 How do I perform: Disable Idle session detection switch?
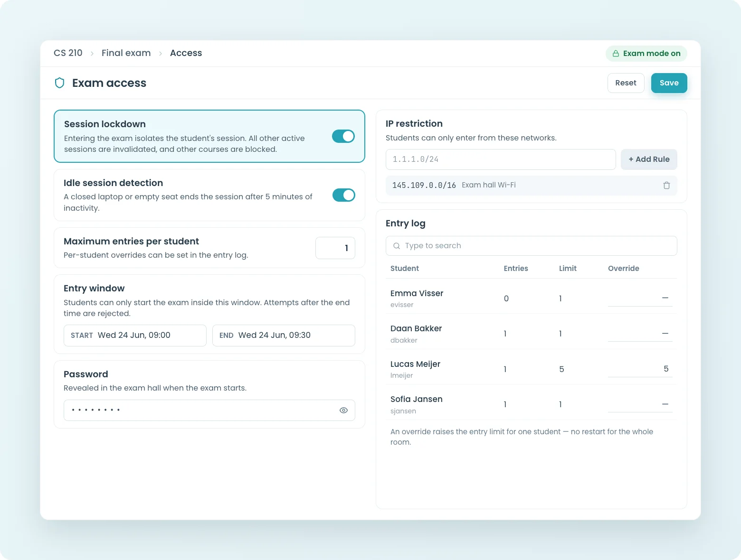point(344,195)
